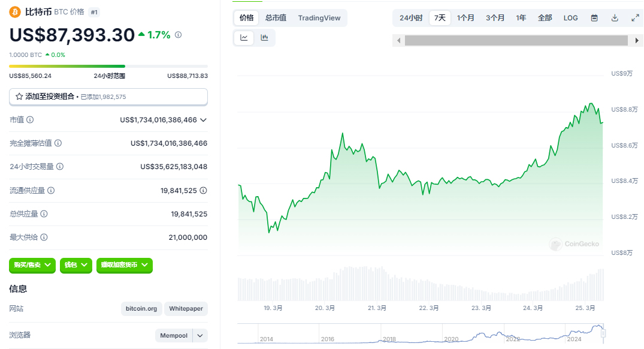Select the 1年 time range
The image size is (644, 349).
pos(521,18)
